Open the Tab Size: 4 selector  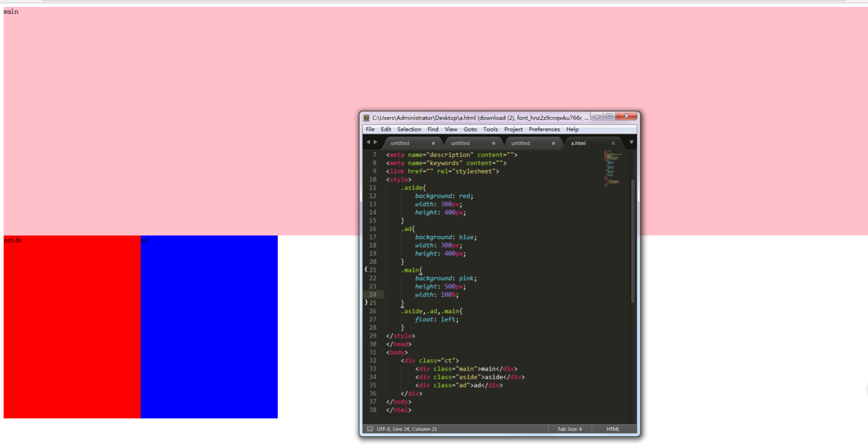coord(569,429)
